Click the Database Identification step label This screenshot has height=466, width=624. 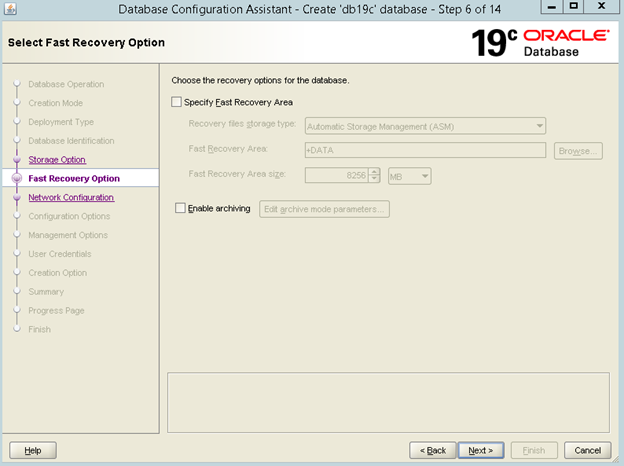coord(71,140)
